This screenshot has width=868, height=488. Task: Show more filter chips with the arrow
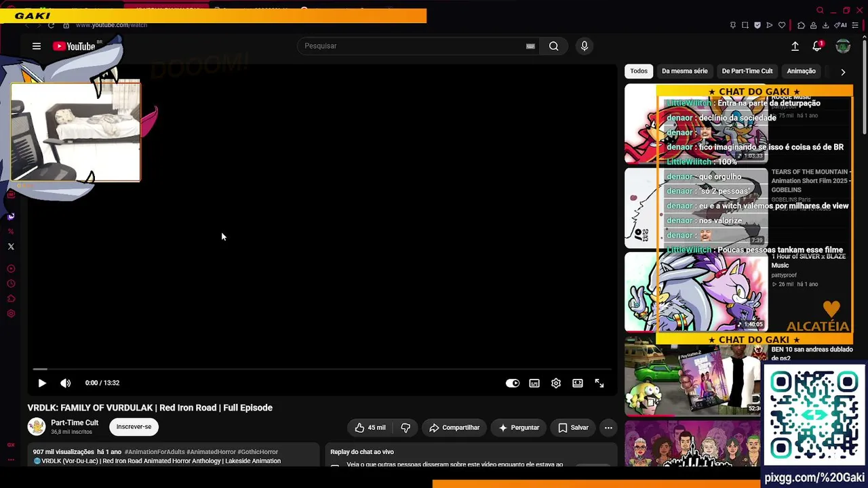pyautogui.click(x=843, y=72)
